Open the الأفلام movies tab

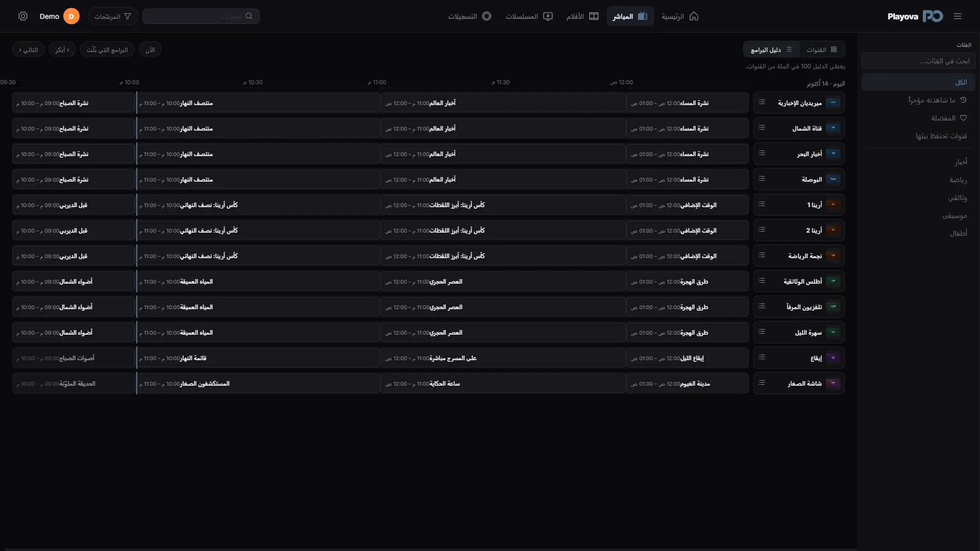click(582, 16)
